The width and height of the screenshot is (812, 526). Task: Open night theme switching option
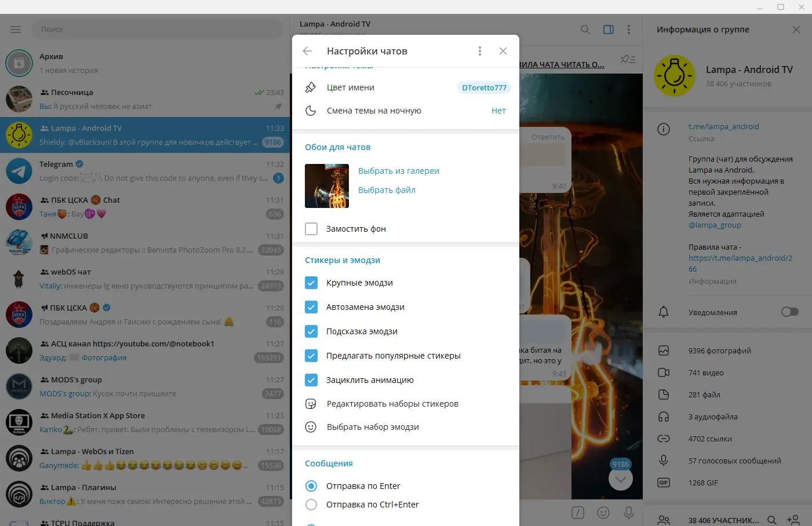coord(406,111)
